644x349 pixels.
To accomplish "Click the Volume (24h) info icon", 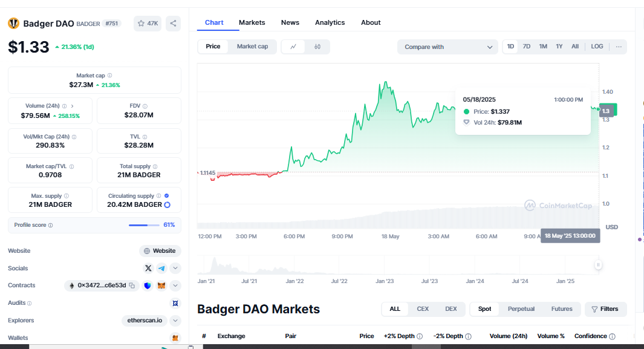I will [x=65, y=106].
